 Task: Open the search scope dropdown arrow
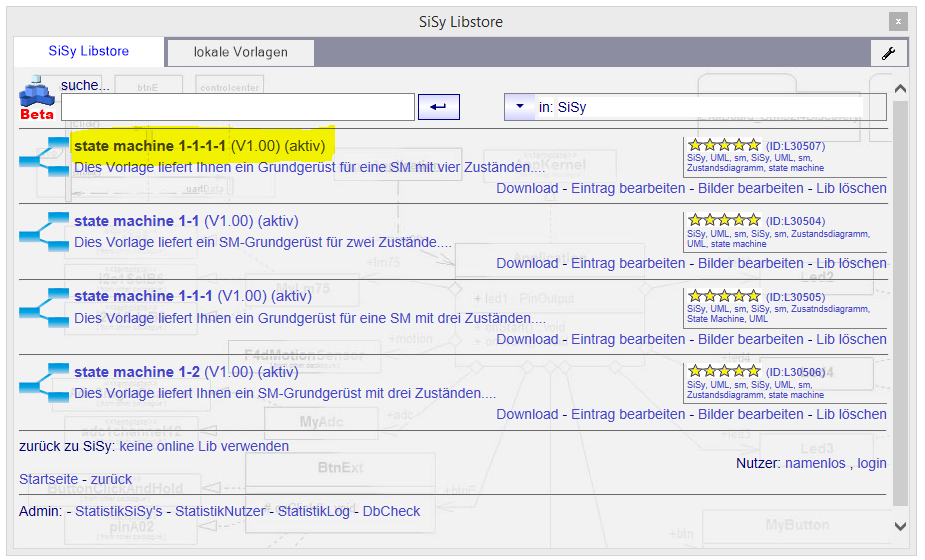[x=519, y=106]
